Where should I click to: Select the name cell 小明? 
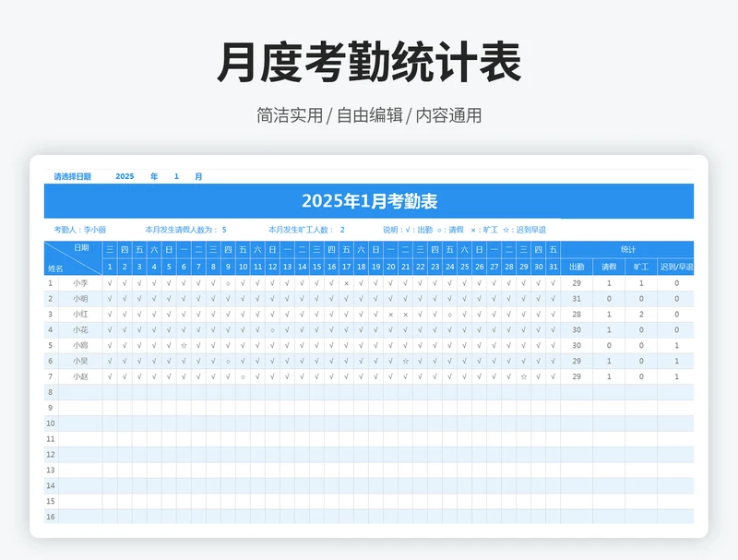point(80,298)
